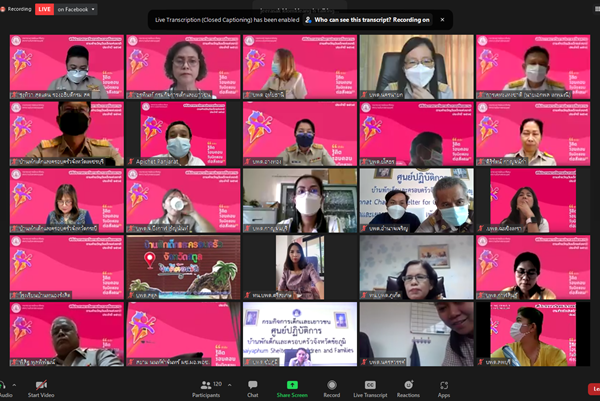
Task: Select narrow portrait video of woman in patterned dress
Action: (x=300, y=267)
